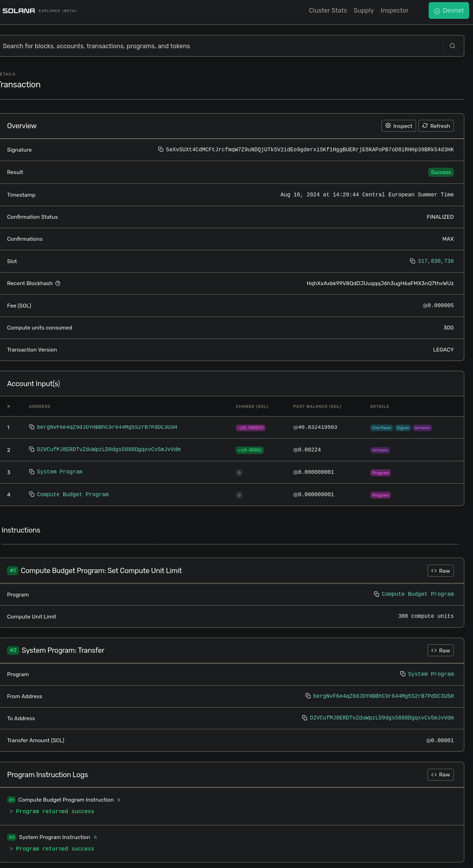Copy the slot number 317,830,736
The image size is (473, 868).
413,261
